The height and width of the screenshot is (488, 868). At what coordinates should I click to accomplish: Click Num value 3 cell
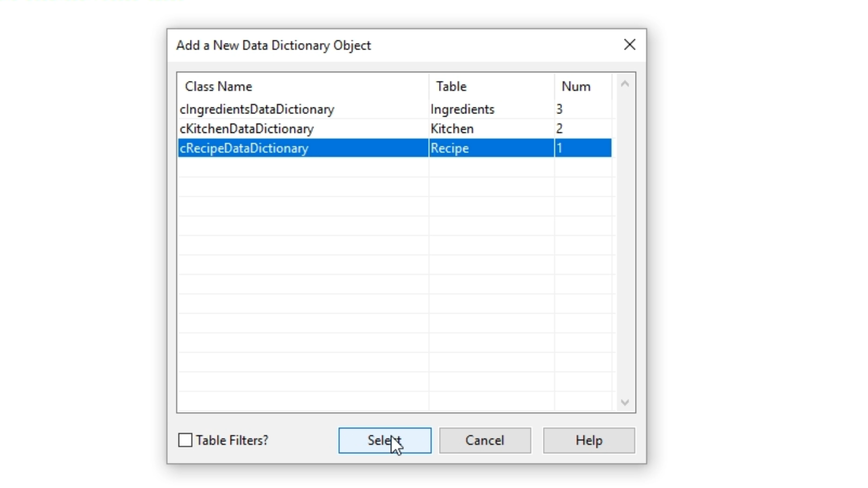point(560,109)
